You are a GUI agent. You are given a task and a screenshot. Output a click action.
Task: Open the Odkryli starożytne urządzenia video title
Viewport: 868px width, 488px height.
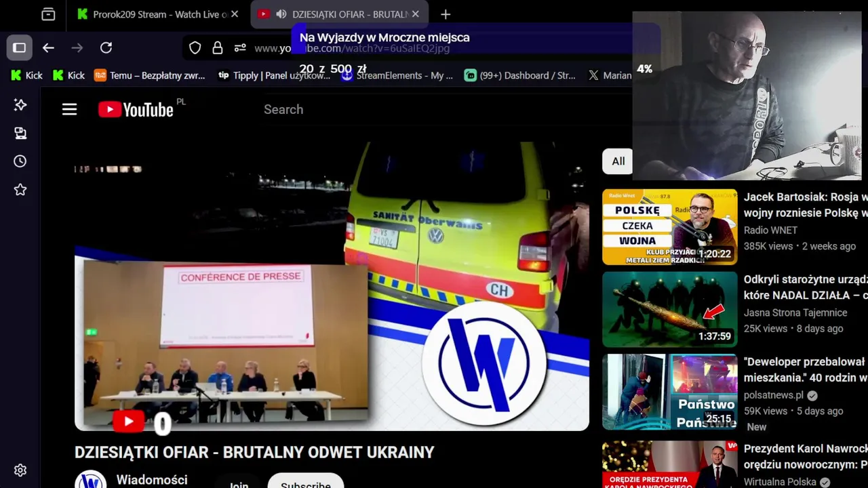pyautogui.click(x=806, y=287)
